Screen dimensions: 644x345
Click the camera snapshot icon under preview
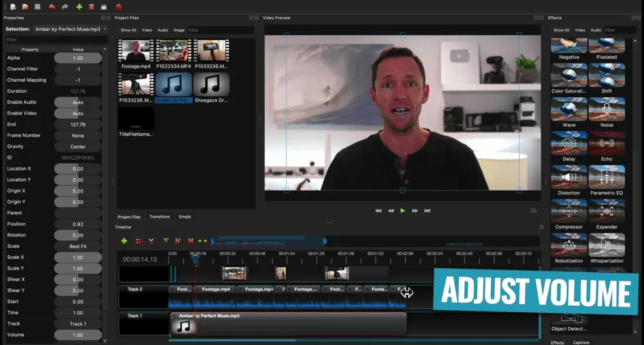pos(533,210)
